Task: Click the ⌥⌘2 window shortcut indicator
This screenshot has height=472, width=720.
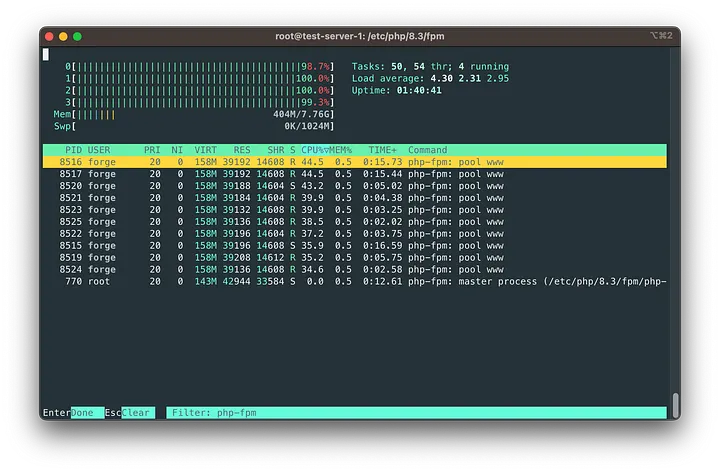Action: point(661,35)
